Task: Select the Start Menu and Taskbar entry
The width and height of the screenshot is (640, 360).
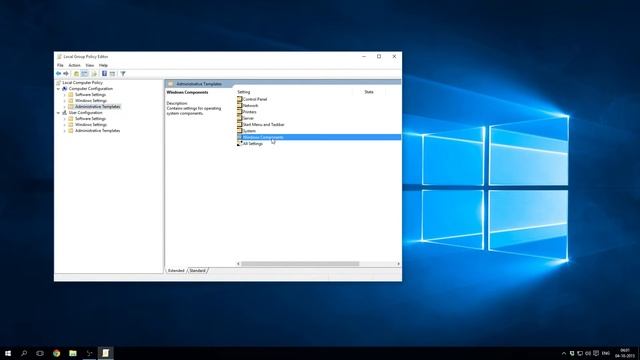Action: [x=264, y=124]
